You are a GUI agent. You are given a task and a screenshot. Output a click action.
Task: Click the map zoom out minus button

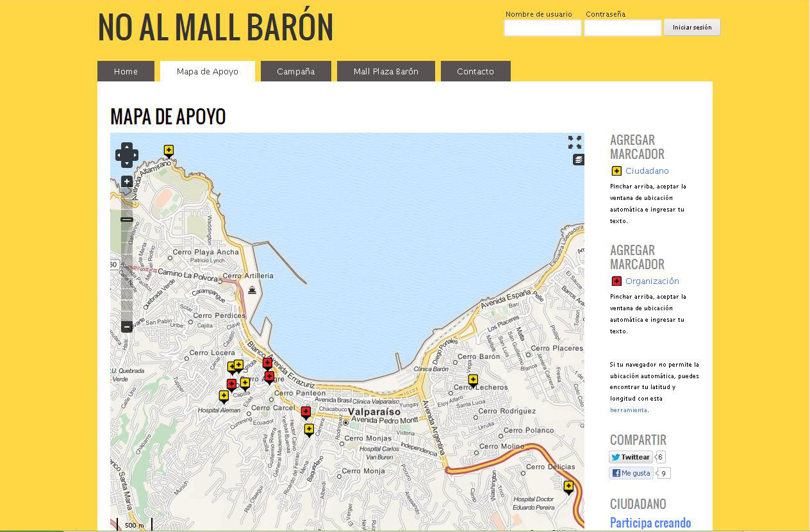[x=127, y=327]
